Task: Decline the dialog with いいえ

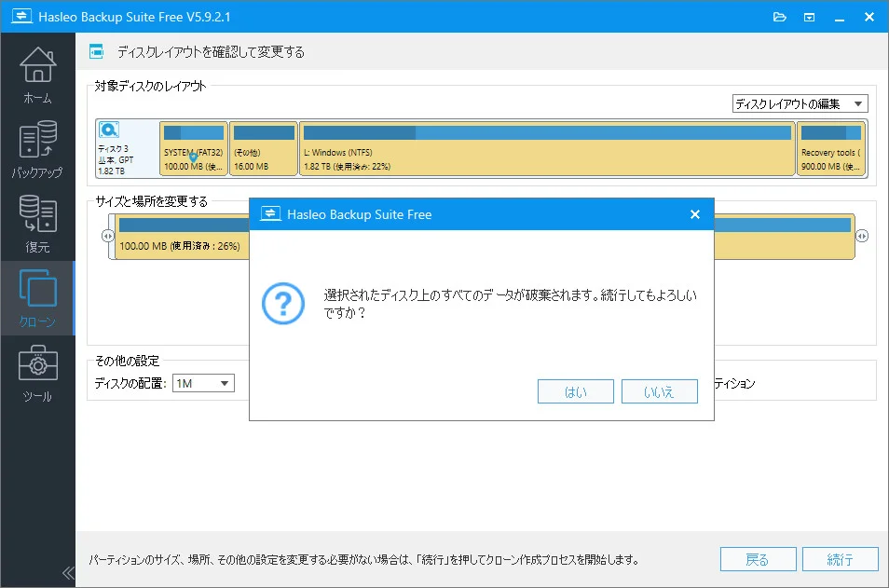Action: click(660, 391)
